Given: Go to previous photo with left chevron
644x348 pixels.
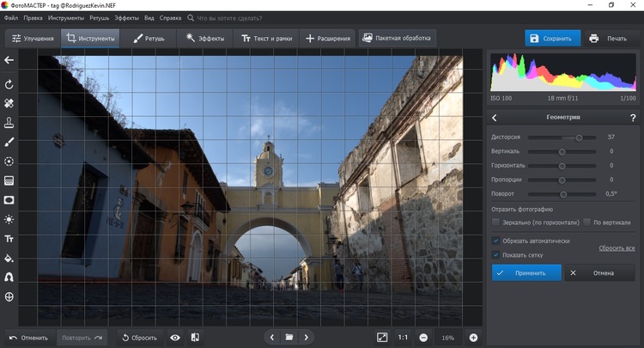Looking at the screenshot, I should [x=272, y=337].
